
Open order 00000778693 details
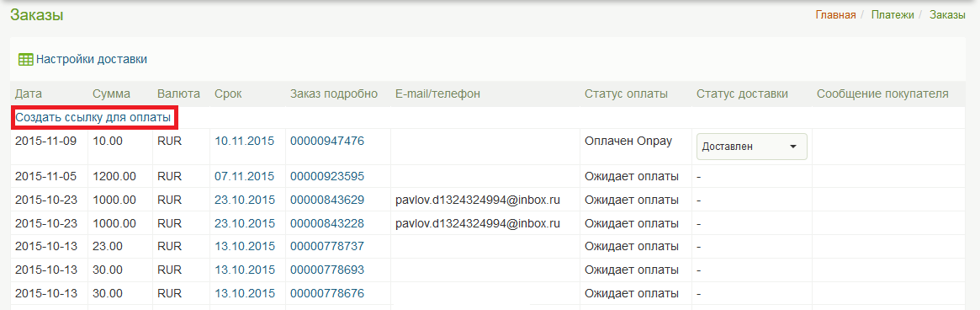327,270
